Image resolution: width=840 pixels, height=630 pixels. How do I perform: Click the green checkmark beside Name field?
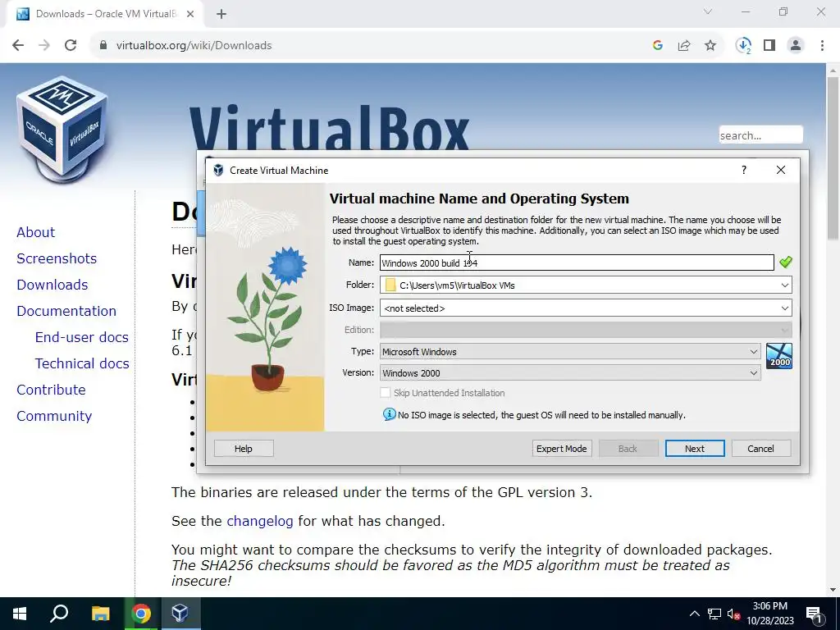coord(785,262)
